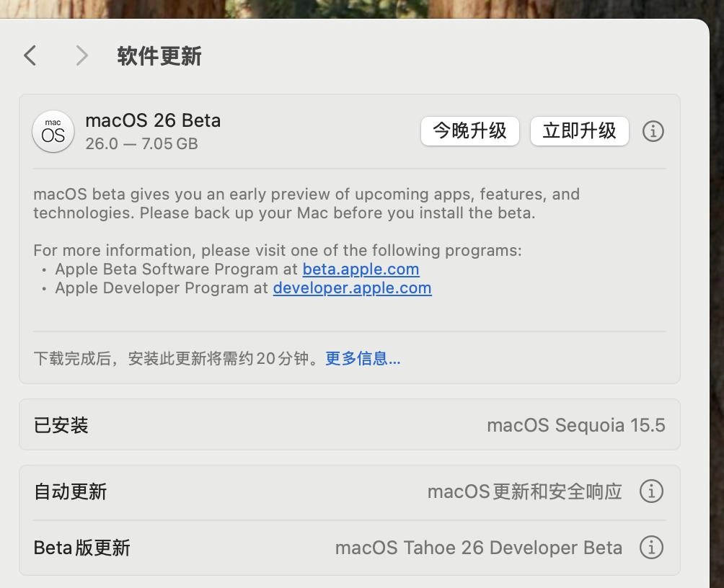
Task: Click 立即升级 to upgrade now
Action: [x=579, y=131]
